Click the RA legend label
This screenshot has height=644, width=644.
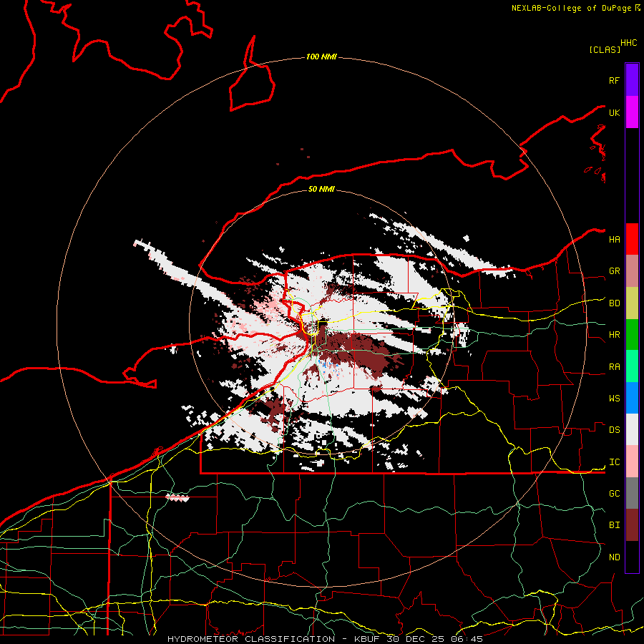[614, 367]
